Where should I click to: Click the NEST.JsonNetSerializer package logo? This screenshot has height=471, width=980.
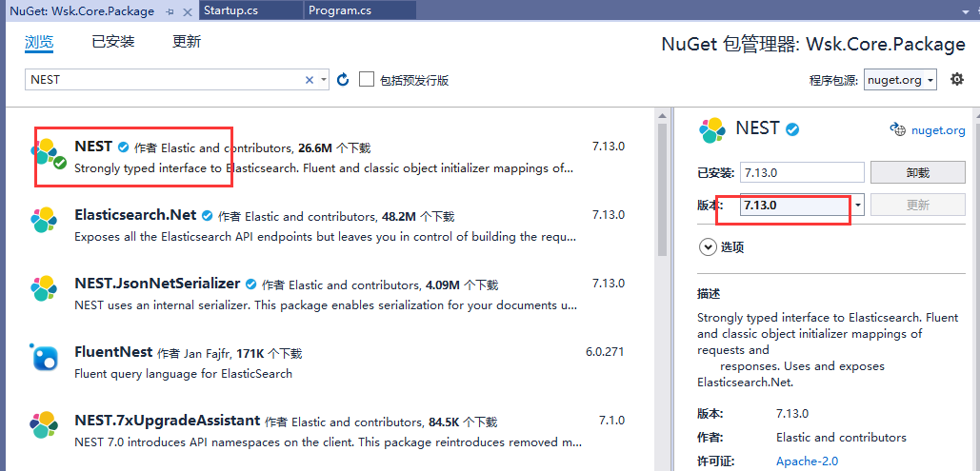click(x=45, y=288)
